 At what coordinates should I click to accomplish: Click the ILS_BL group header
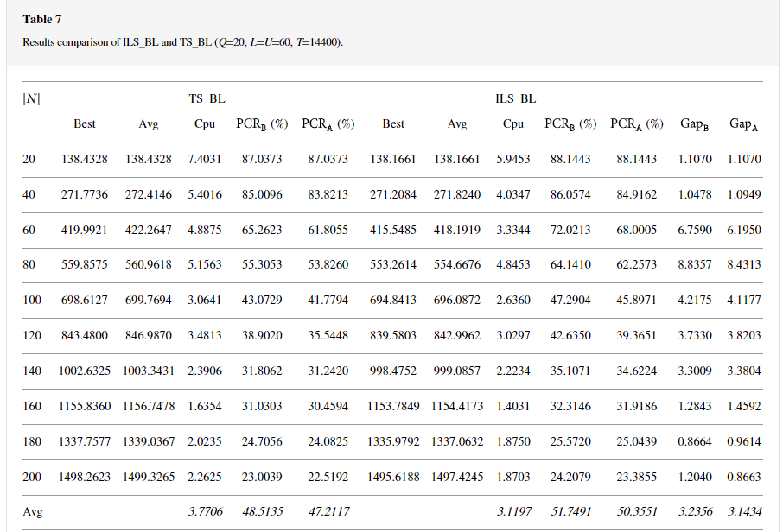click(x=515, y=98)
